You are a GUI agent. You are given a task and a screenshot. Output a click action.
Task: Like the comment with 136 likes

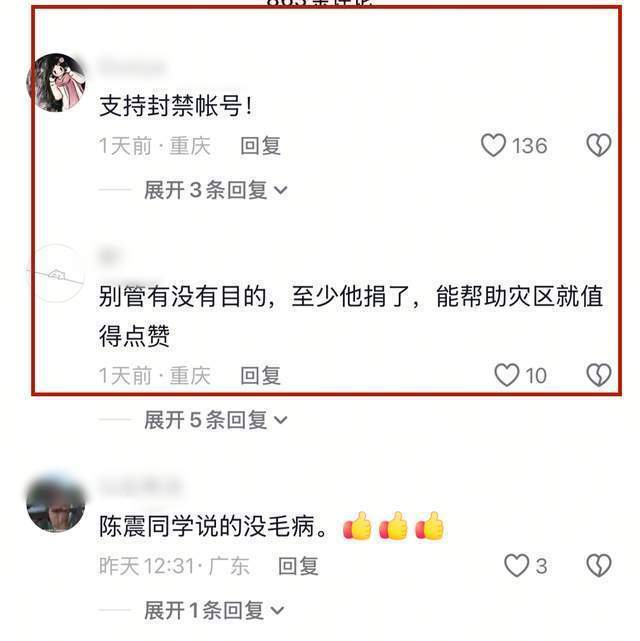point(493,145)
